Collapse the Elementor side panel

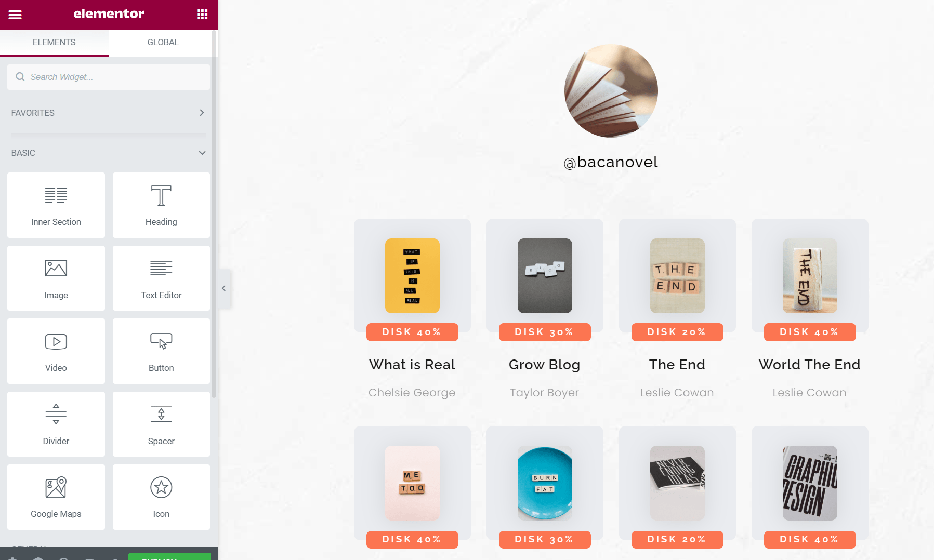pyautogui.click(x=224, y=288)
